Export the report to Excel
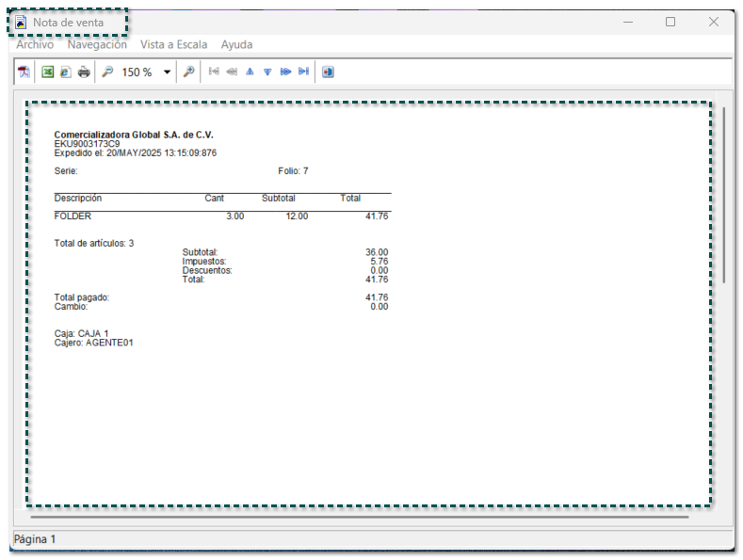Screen dimensions: 743x560 47,72
